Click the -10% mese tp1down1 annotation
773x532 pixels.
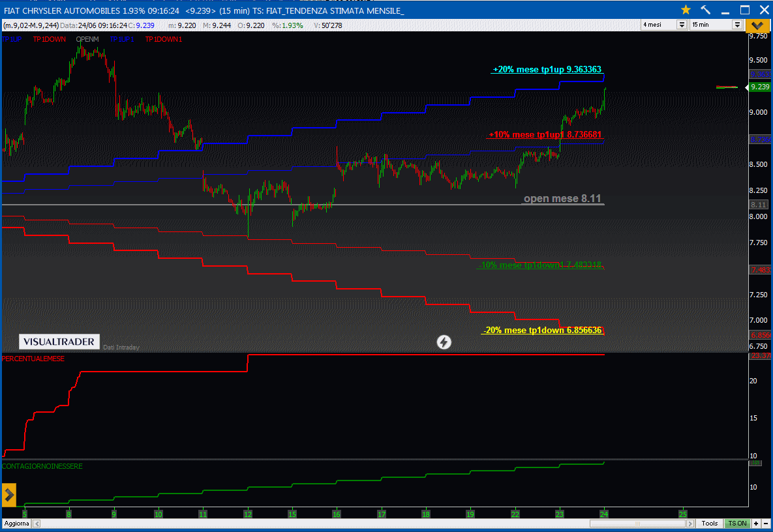pos(540,265)
